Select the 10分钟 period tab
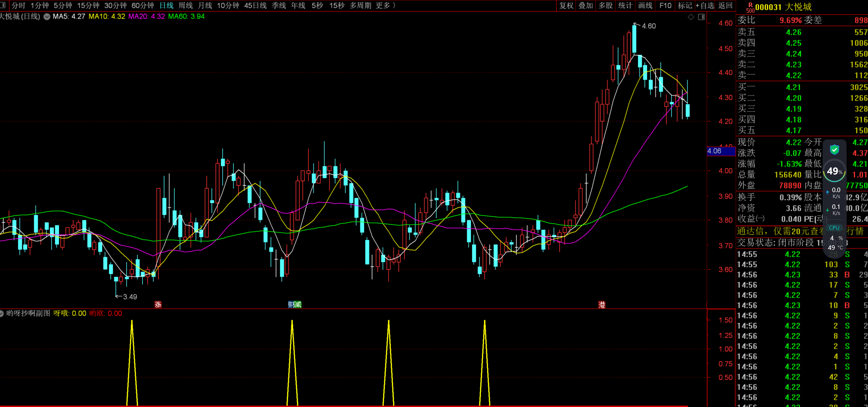This screenshot has height=407, width=868. tap(228, 5)
